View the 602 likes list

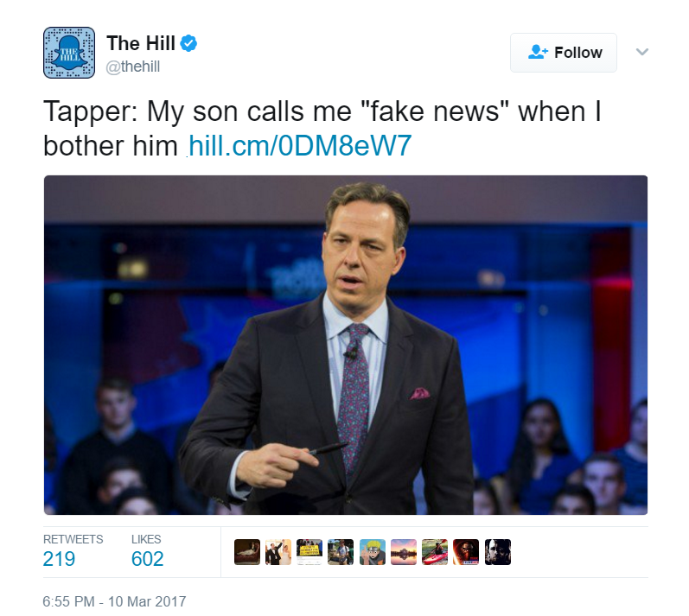[x=147, y=551]
